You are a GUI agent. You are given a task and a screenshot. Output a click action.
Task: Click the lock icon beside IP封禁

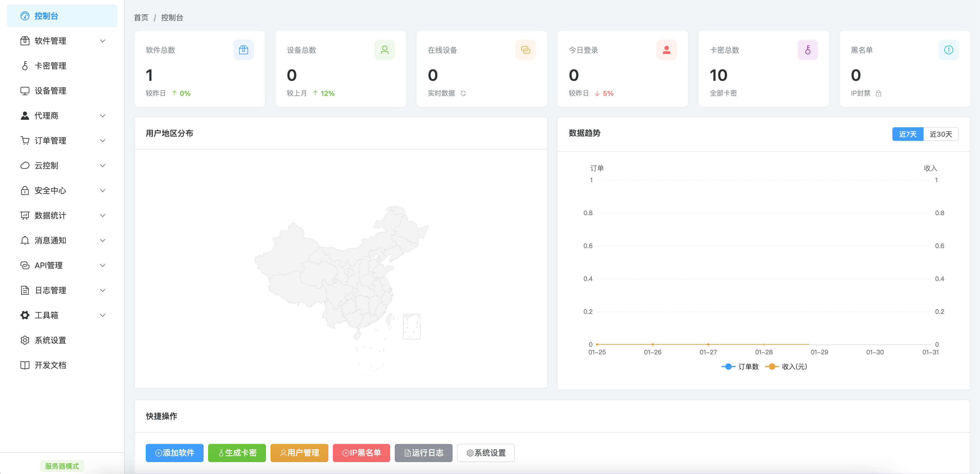[x=878, y=93]
